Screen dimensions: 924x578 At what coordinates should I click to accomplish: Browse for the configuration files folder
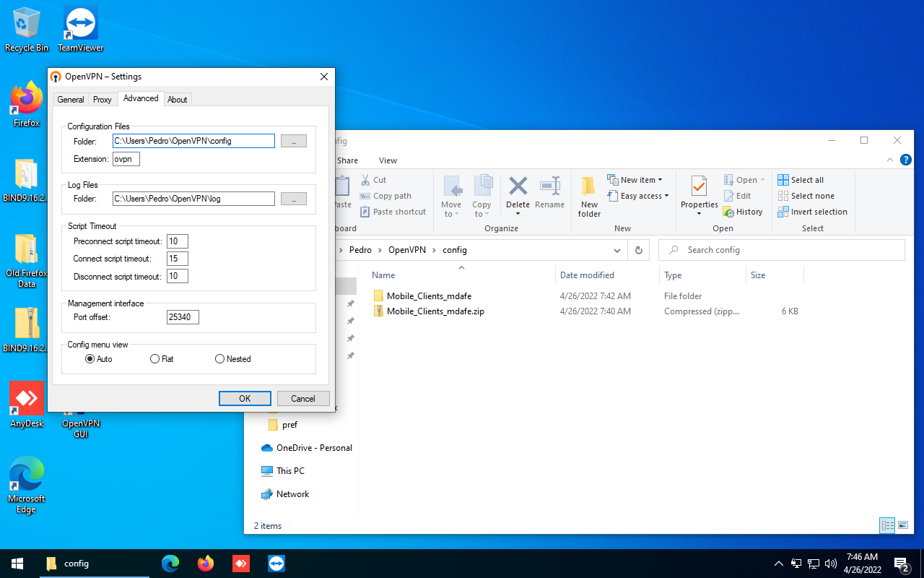tap(293, 141)
